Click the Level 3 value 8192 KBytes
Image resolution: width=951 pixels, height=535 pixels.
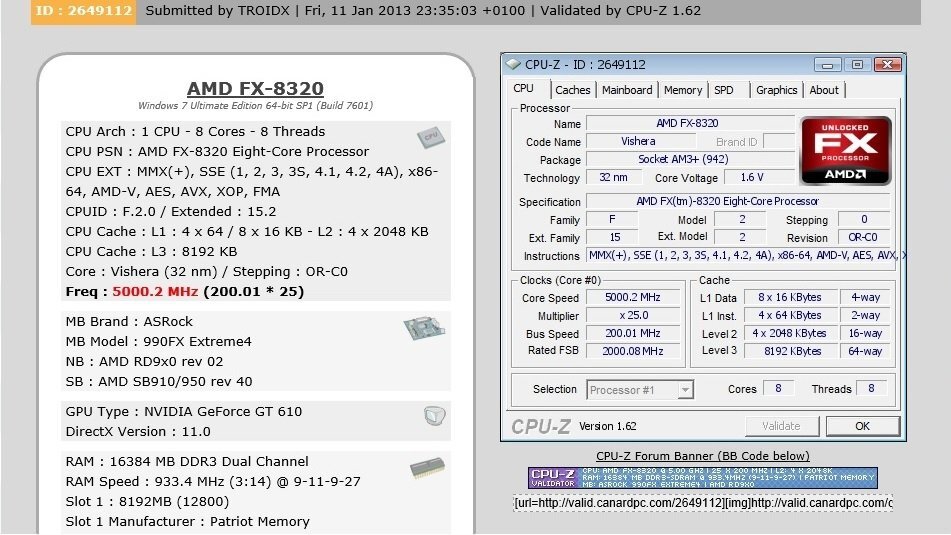tap(790, 351)
